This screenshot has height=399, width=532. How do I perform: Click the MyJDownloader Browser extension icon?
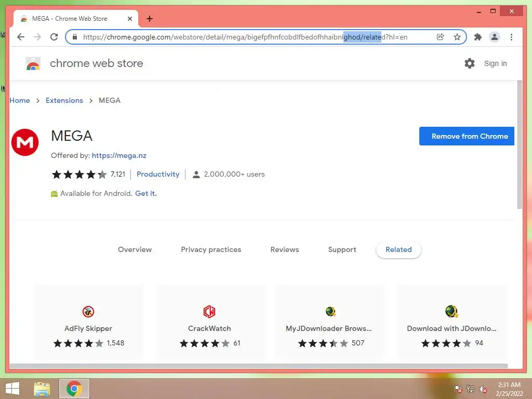tap(330, 311)
